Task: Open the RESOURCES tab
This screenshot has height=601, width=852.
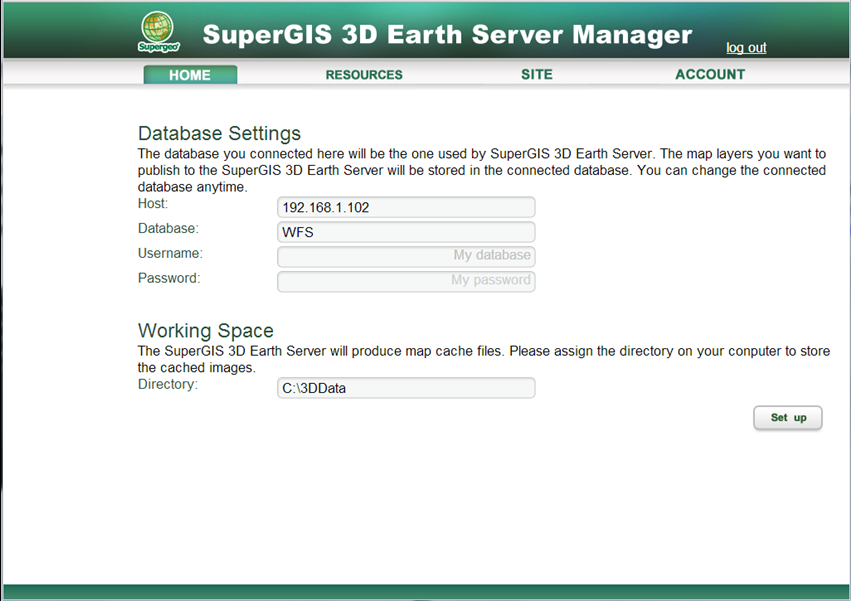Action: click(364, 75)
